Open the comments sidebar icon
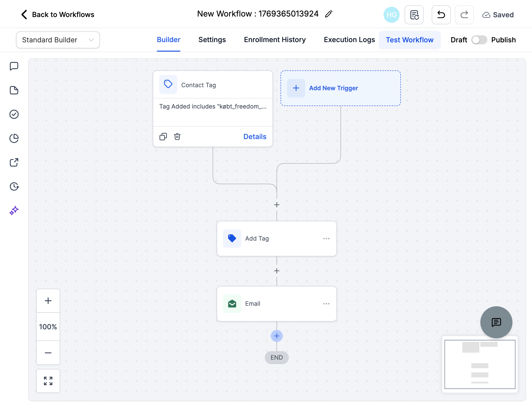This screenshot has height=407, width=532. (x=14, y=66)
